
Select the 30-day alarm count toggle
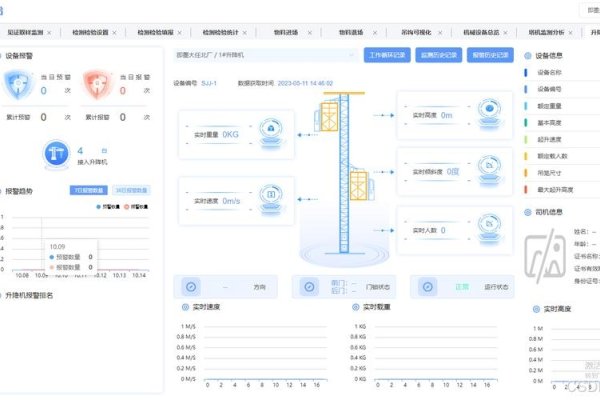[131, 190]
